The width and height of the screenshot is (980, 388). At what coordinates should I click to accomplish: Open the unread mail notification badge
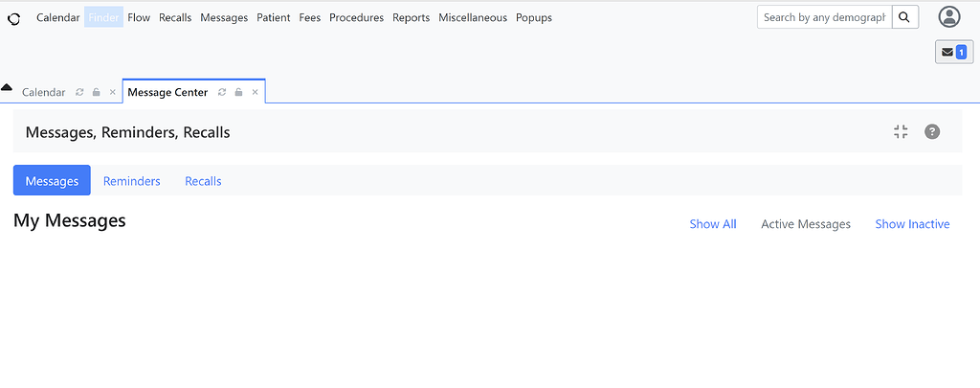[953, 52]
